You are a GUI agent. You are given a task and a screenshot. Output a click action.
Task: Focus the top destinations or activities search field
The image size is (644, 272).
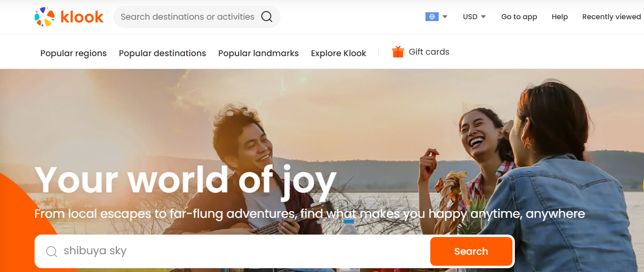187,17
